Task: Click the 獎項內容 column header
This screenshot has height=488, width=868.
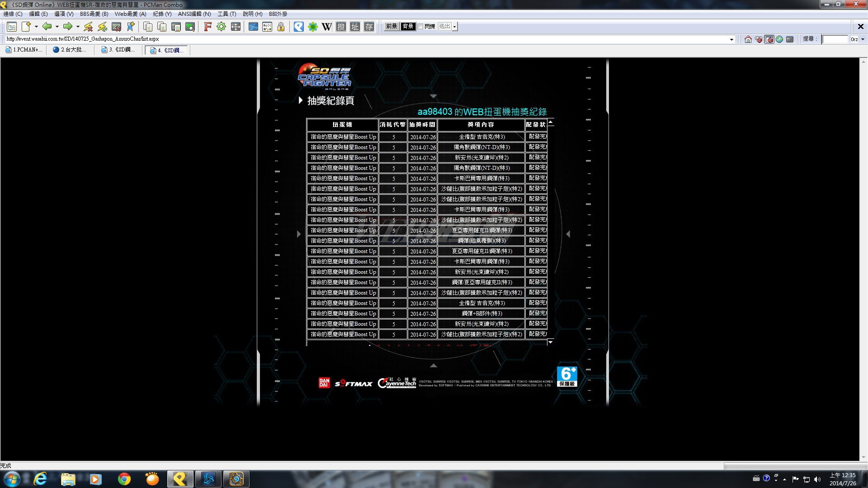Action: click(481, 125)
